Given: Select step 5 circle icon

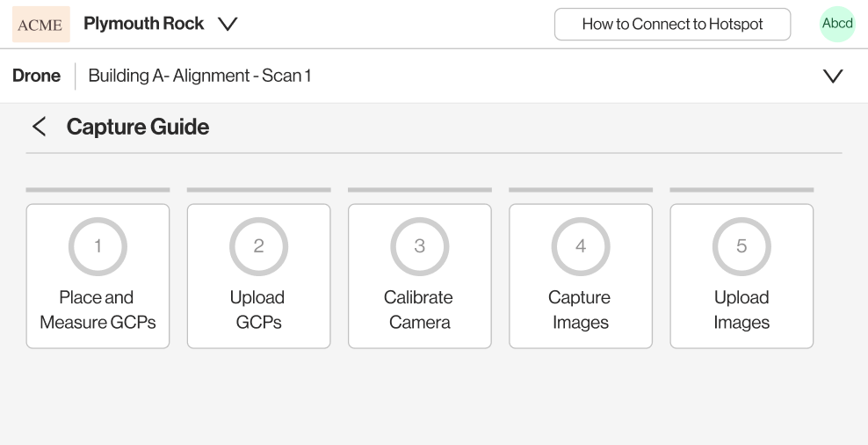Looking at the screenshot, I should (741, 246).
